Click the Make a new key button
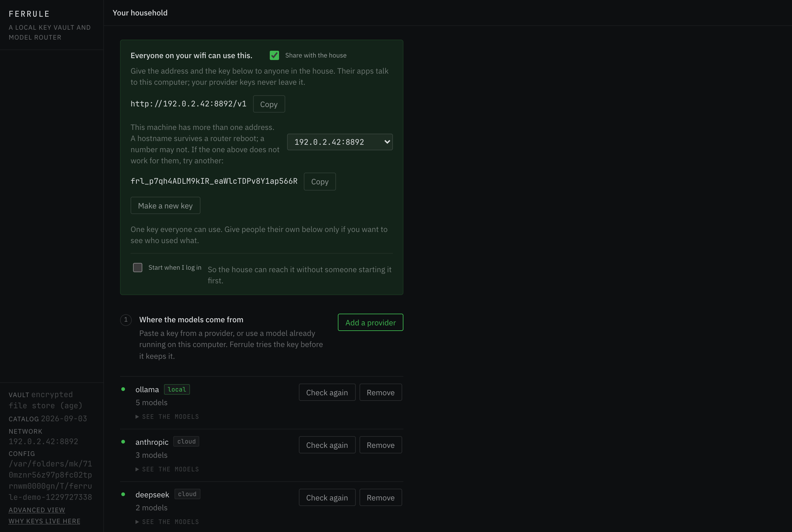This screenshot has height=532, width=792. pos(165,206)
